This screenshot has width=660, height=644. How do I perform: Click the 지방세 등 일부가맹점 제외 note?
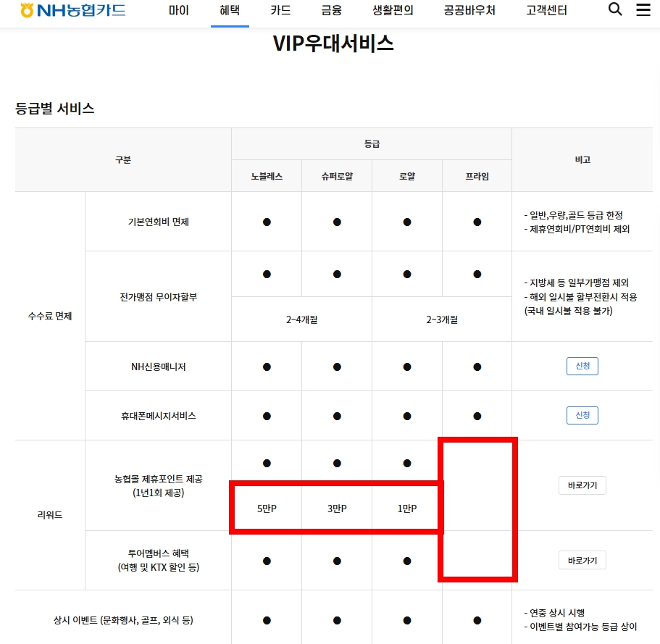[576, 283]
